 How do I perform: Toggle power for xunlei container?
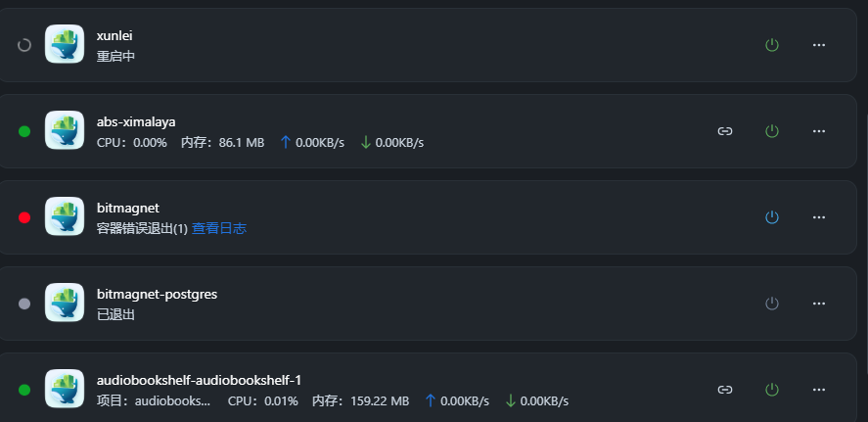(x=771, y=45)
